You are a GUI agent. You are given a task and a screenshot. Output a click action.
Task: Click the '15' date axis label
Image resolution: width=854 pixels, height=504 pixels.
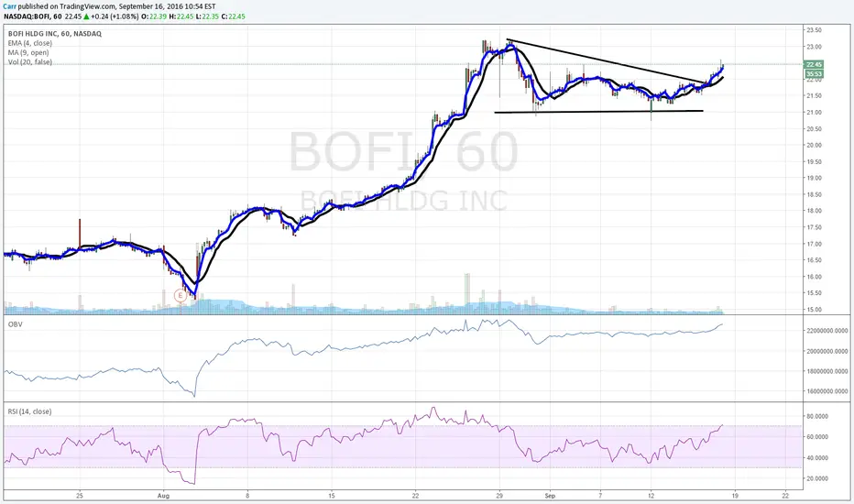(331, 496)
